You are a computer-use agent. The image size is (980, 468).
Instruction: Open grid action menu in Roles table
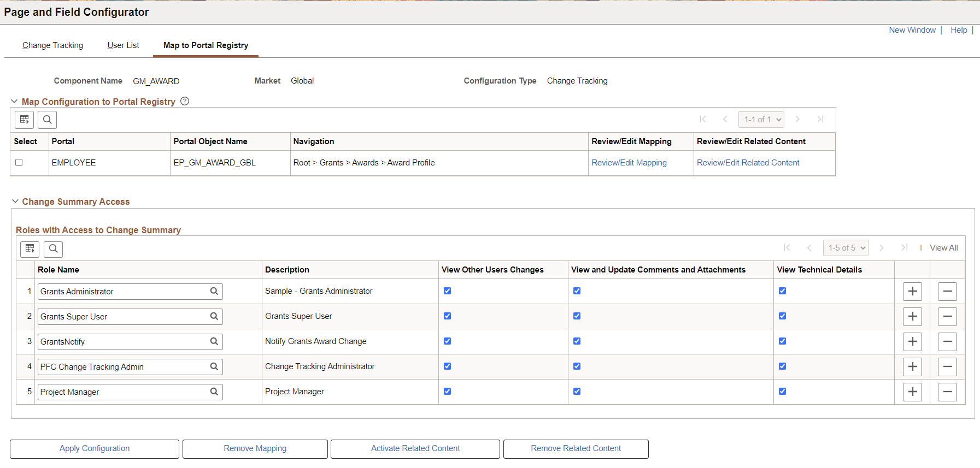30,249
